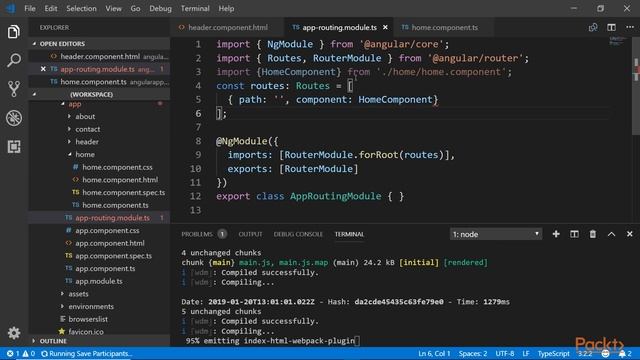
Task: Close the terminal panel
Action: point(630,234)
